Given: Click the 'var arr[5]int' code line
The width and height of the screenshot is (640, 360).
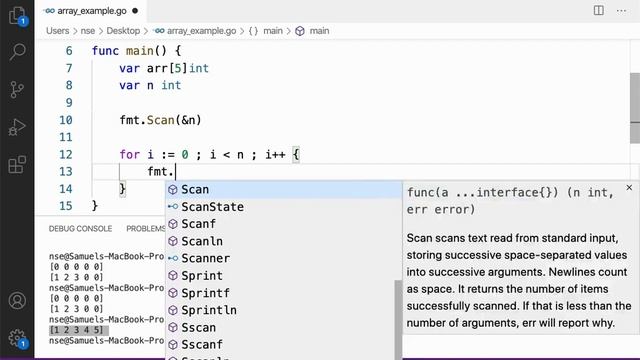Looking at the screenshot, I should (164, 68).
